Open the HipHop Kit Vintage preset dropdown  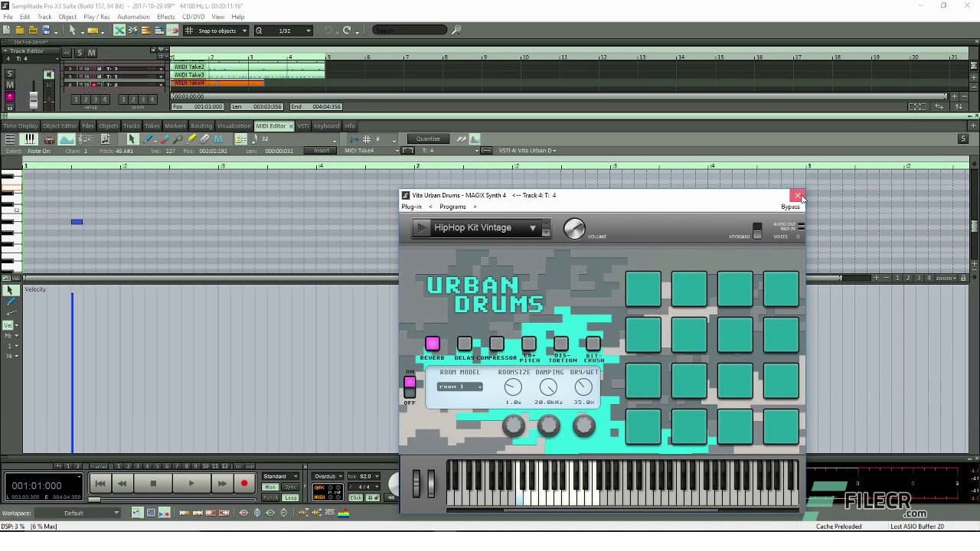point(533,227)
